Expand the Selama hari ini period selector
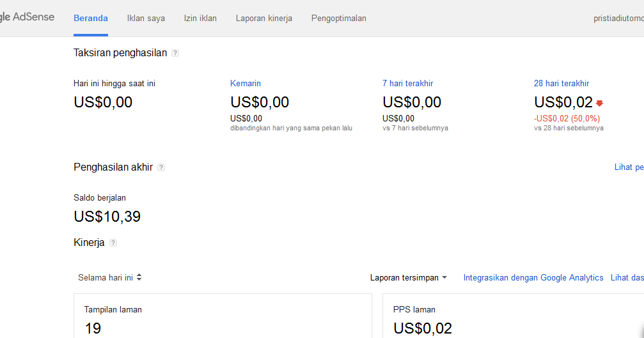Viewport: 644px width, 338px height. click(x=109, y=278)
